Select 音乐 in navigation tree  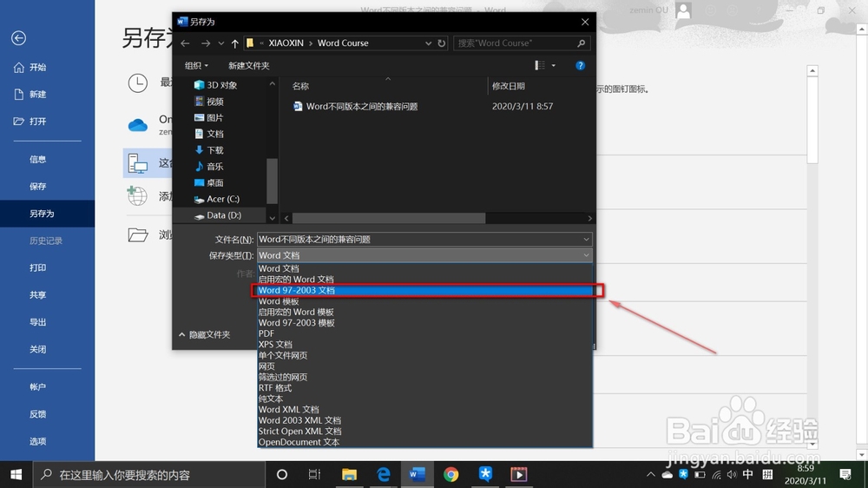209,166
